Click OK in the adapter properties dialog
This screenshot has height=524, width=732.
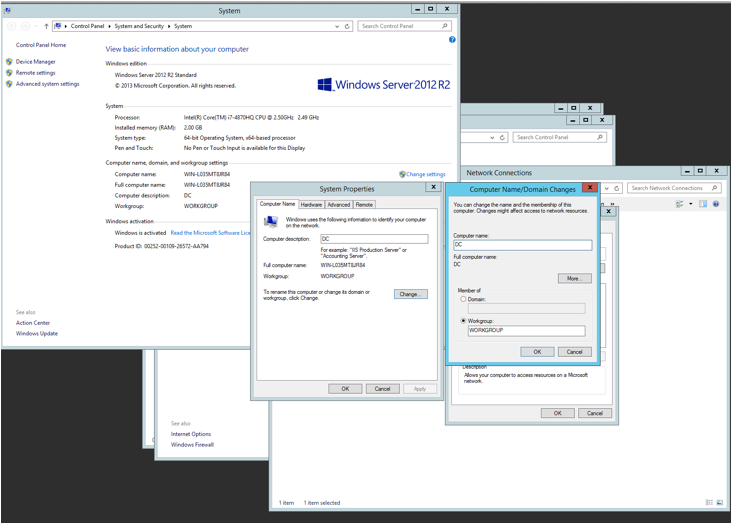point(557,413)
